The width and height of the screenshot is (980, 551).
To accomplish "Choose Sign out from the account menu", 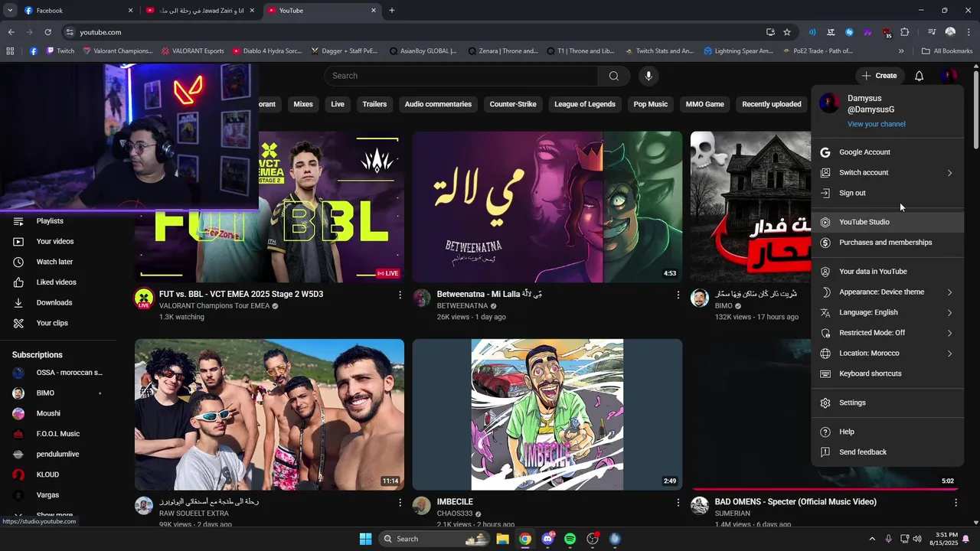I will coord(887,193).
